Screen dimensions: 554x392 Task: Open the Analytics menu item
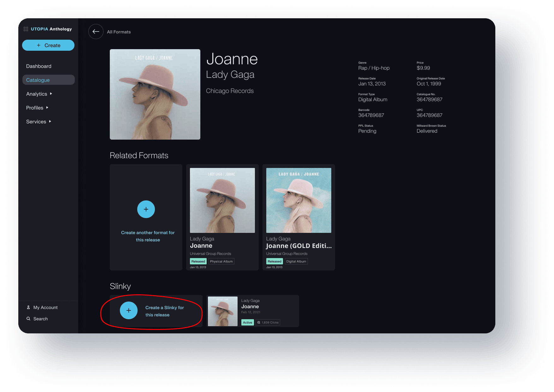pyautogui.click(x=37, y=94)
